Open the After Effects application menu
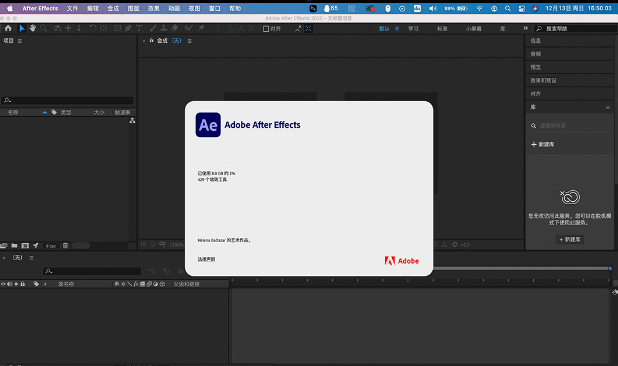Screen dimensions: 618x366 (40, 8)
